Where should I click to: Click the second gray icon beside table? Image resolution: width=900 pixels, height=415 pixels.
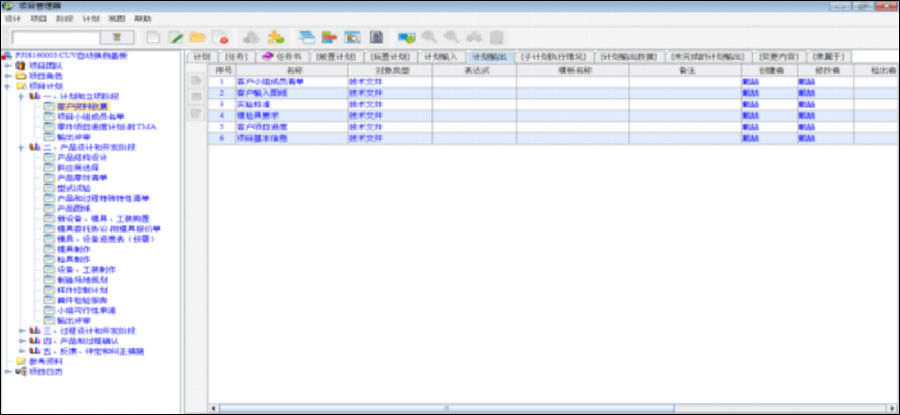196,97
